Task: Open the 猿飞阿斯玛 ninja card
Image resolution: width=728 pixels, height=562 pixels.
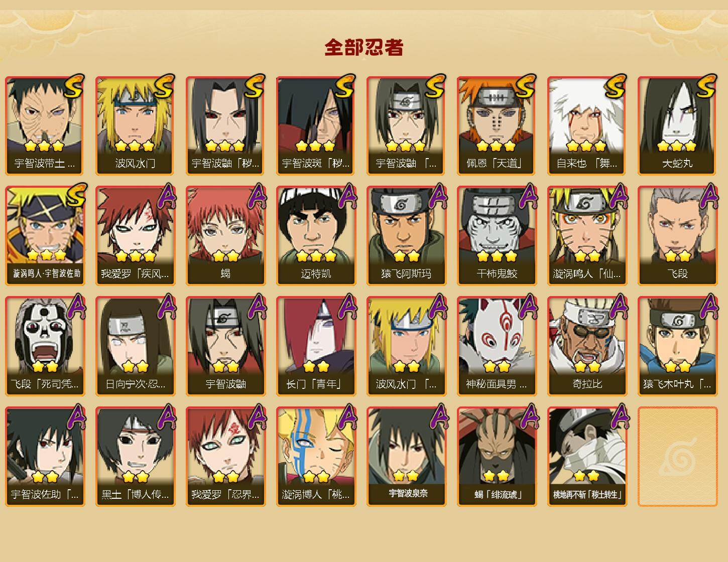Action: tap(407, 236)
